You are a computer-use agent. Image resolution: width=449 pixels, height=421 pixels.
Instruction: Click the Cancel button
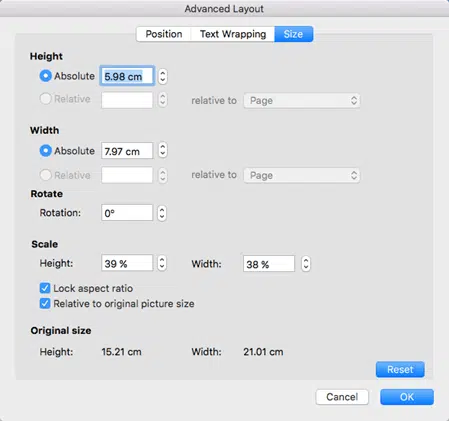click(x=342, y=397)
